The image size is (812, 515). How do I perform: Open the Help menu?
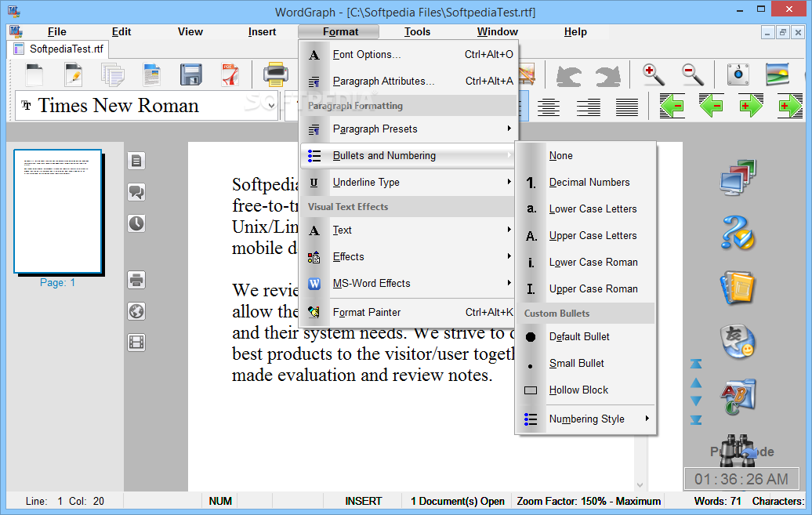575,31
